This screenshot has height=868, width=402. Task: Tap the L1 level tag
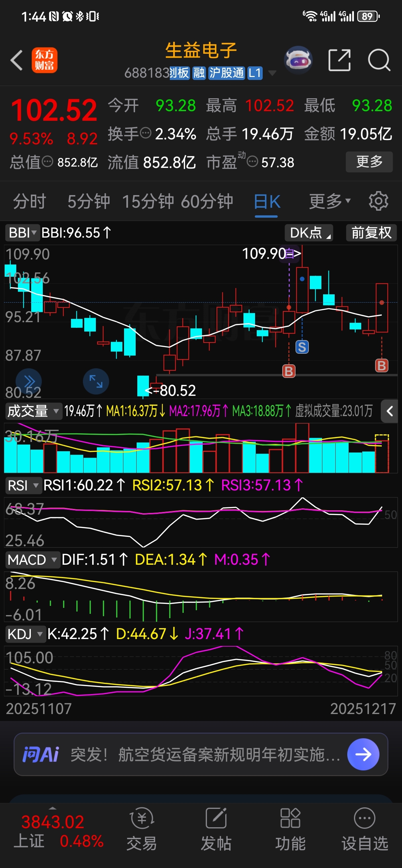click(255, 73)
